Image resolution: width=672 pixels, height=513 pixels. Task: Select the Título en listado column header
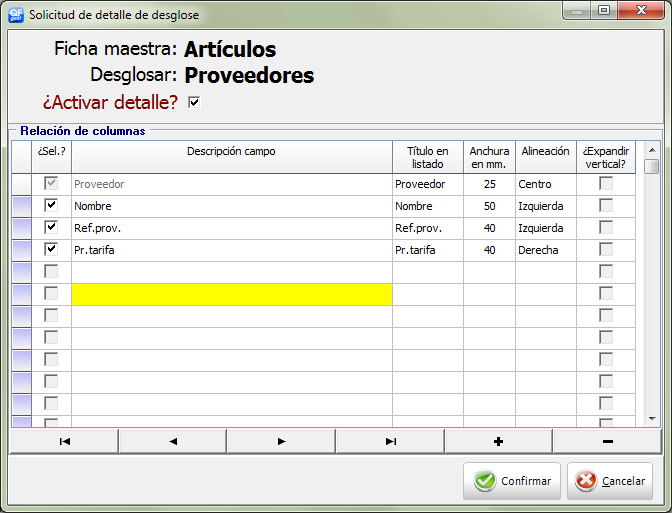[428, 157]
